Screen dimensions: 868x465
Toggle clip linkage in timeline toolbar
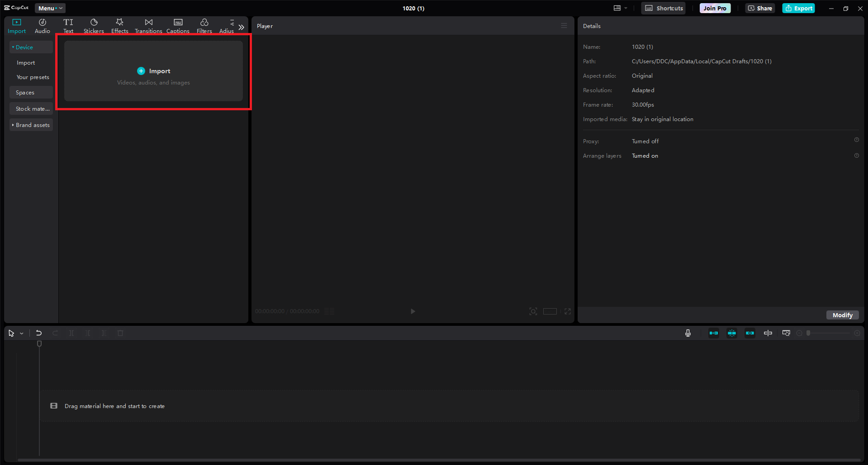[750, 333]
